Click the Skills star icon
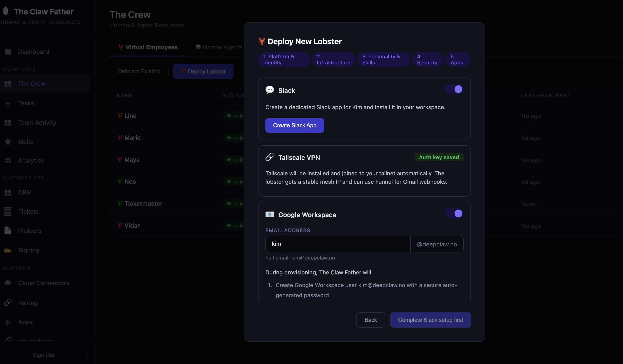623x364 pixels. (x=8, y=142)
